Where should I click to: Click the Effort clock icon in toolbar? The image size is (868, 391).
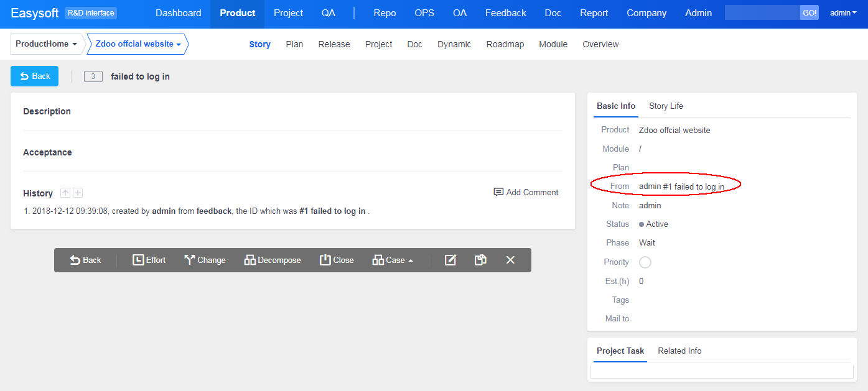click(x=138, y=260)
